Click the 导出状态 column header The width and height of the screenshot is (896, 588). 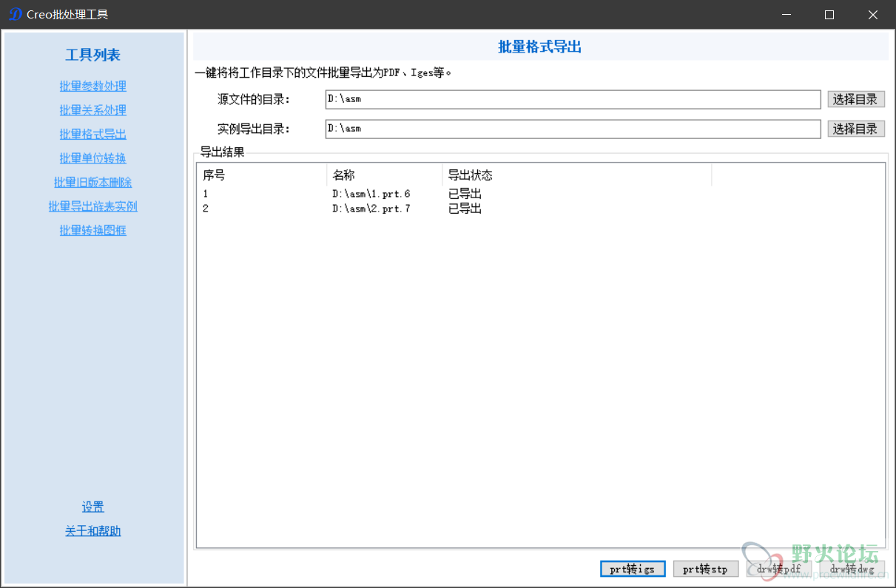tap(577, 175)
